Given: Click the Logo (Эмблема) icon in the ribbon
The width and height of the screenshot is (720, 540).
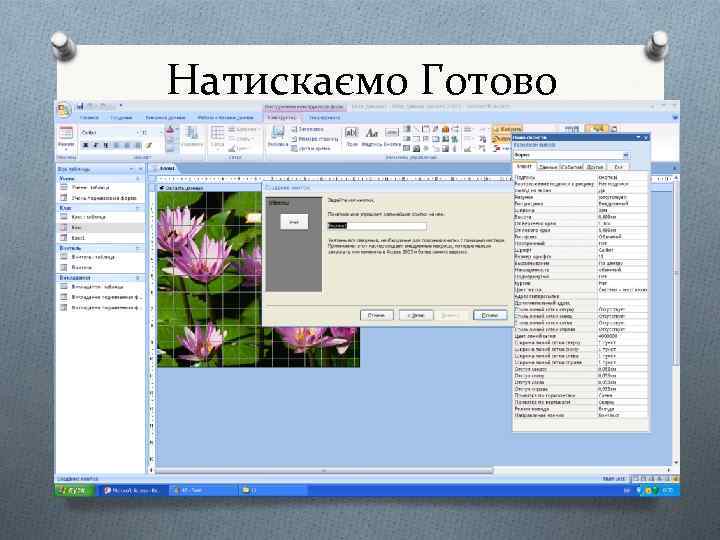Looking at the screenshot, I should tap(278, 137).
